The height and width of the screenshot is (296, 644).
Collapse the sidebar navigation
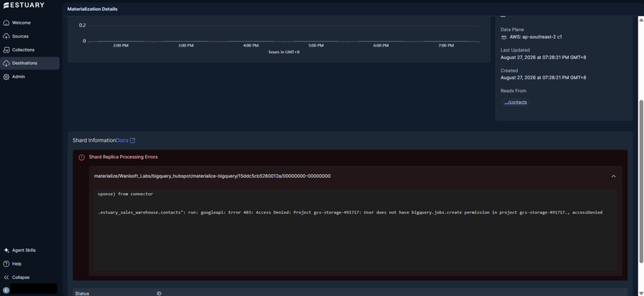(21, 278)
